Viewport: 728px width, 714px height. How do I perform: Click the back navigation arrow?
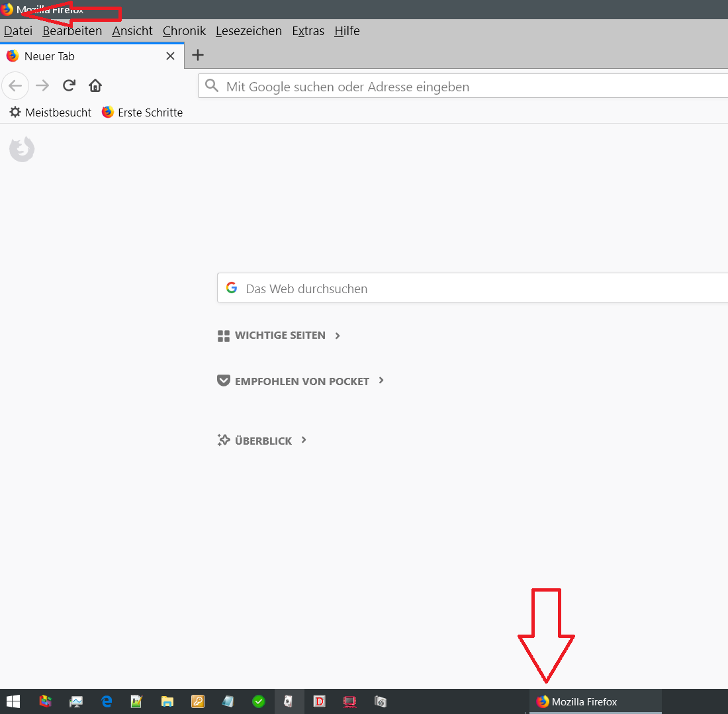pyautogui.click(x=15, y=85)
